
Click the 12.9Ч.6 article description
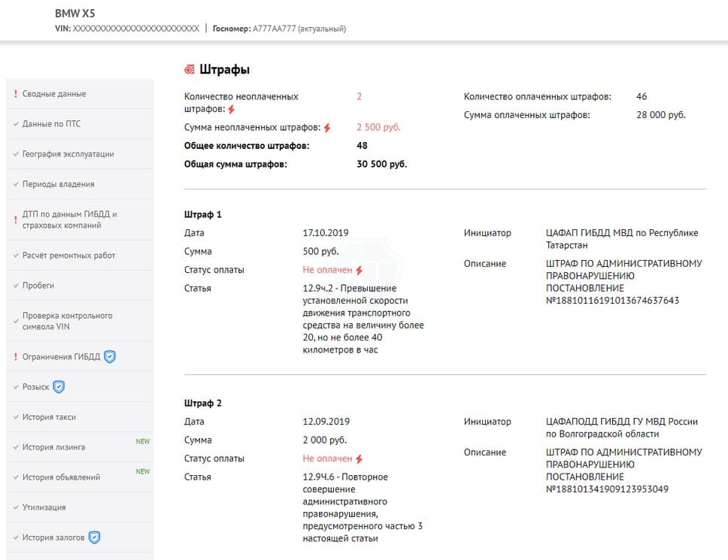coord(362,507)
